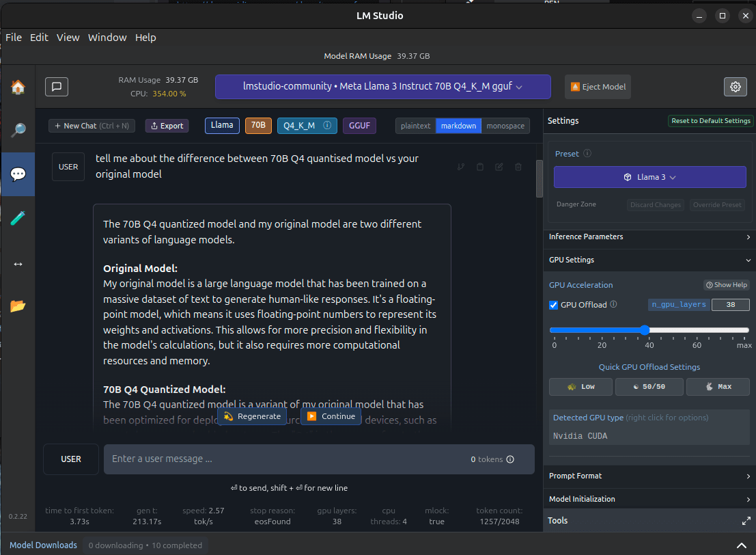Viewport: 756px width, 555px height.
Task: Click the n_gpu_layers value field
Action: coord(731,305)
